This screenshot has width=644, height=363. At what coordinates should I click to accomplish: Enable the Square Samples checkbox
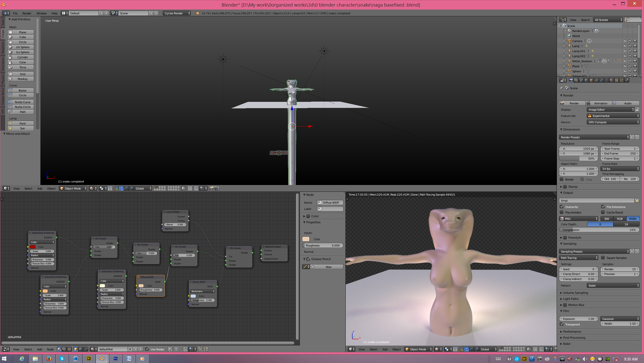[603, 258]
